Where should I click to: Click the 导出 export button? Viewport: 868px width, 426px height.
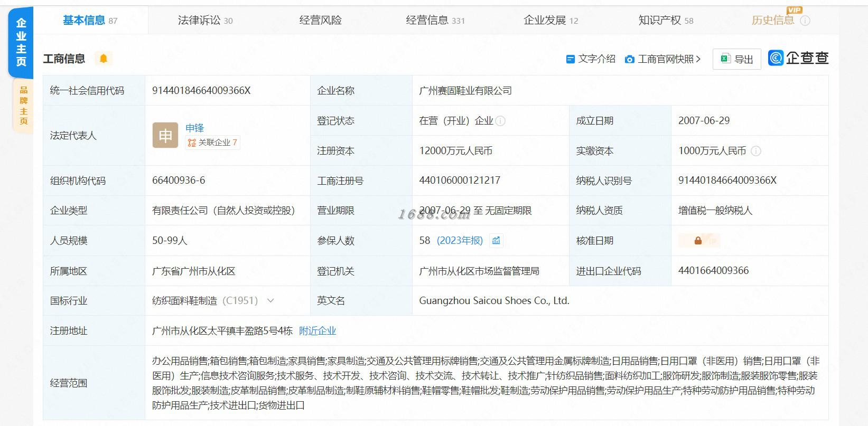[737, 59]
